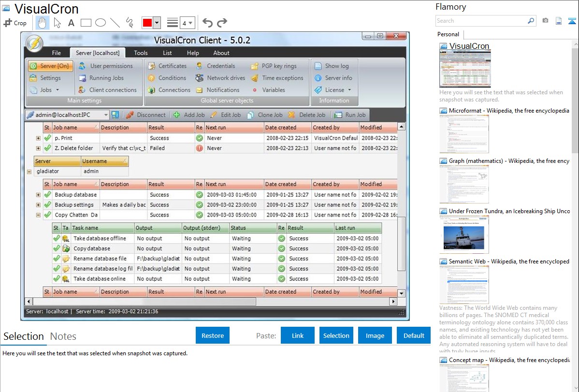This screenshot has width=579, height=392.
Task: Choose the text annotation tool
Action: tap(71, 23)
